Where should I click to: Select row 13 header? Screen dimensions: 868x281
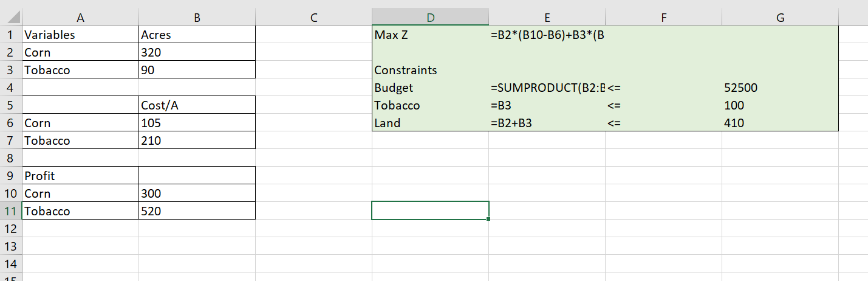11,246
